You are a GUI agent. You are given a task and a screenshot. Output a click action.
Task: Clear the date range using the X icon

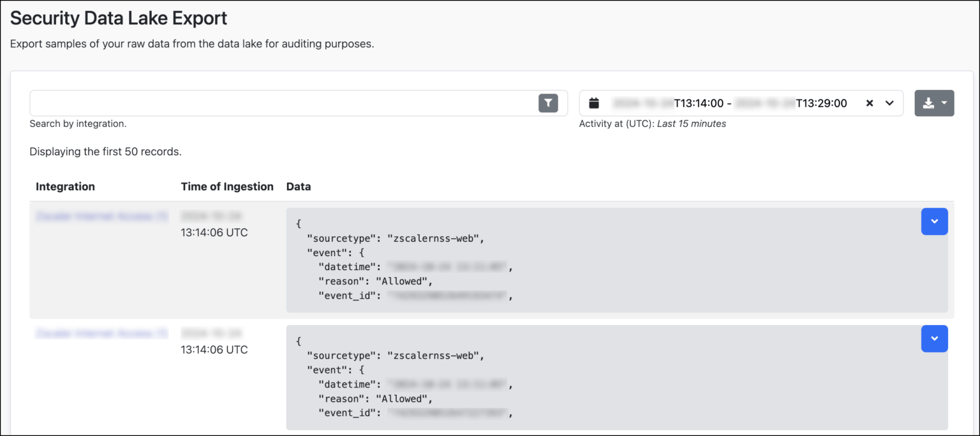pos(869,102)
